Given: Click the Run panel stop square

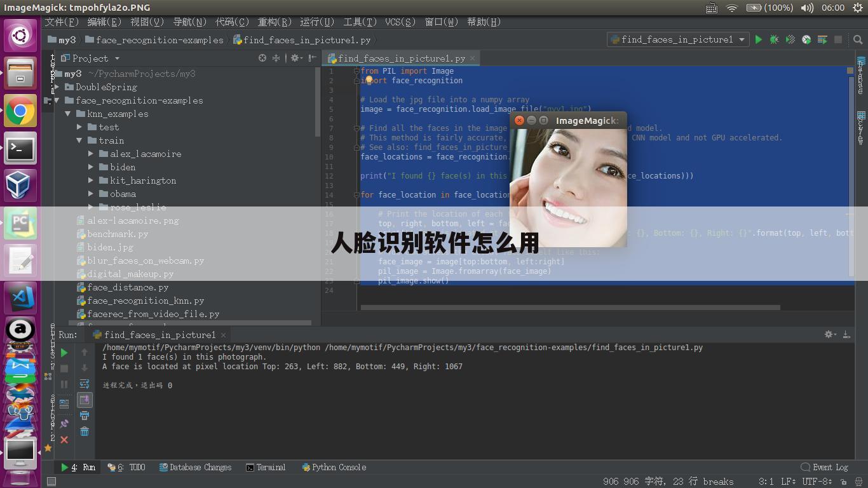Looking at the screenshot, I should tap(64, 369).
